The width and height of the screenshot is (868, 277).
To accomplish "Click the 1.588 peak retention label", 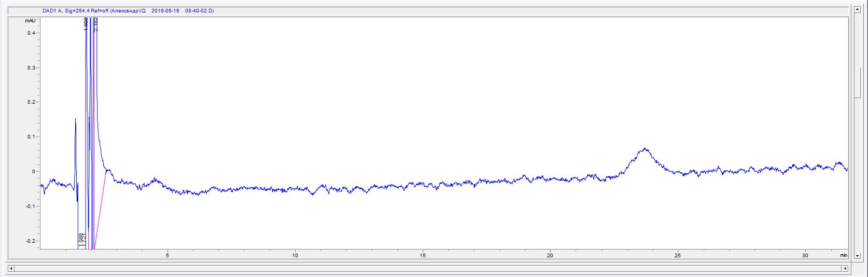I will (81, 240).
